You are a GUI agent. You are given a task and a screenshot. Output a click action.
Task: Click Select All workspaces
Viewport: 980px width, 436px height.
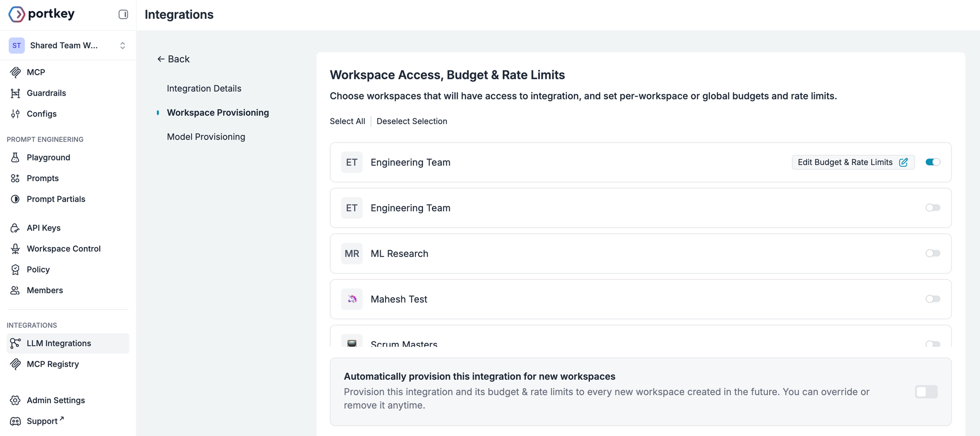click(347, 121)
